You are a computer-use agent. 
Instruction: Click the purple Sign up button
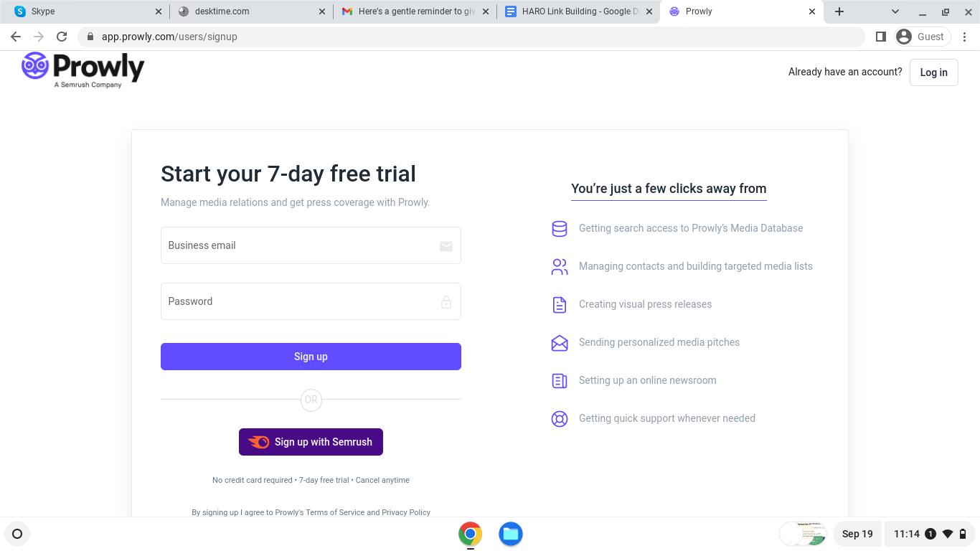click(x=311, y=357)
